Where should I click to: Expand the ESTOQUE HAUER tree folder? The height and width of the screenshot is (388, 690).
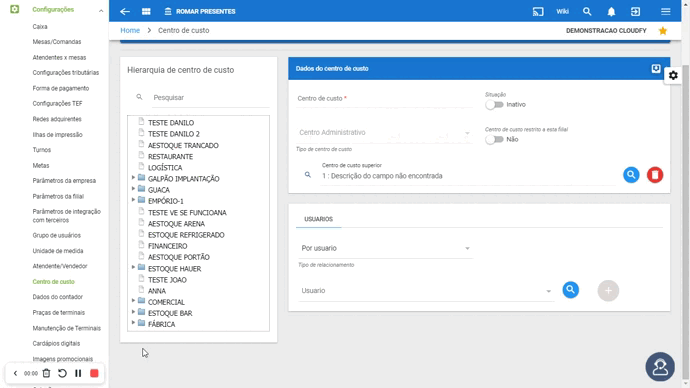tap(133, 267)
